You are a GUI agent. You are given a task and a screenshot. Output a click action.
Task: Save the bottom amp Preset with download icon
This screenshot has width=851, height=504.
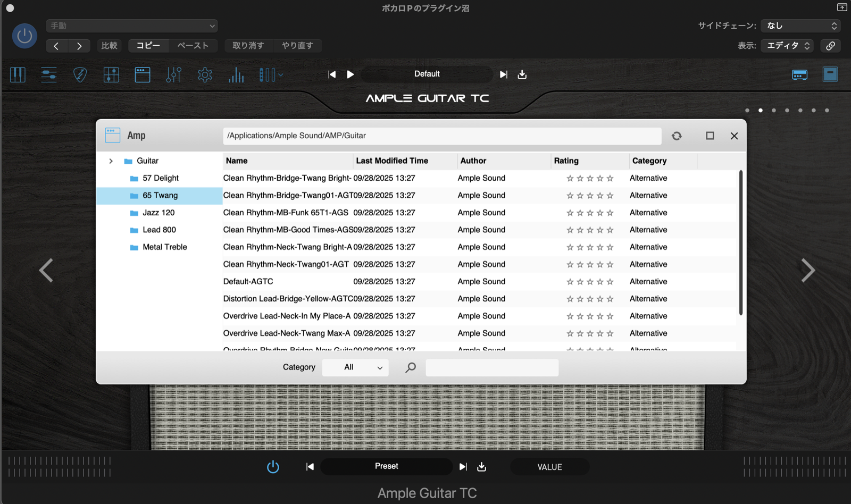click(x=481, y=467)
